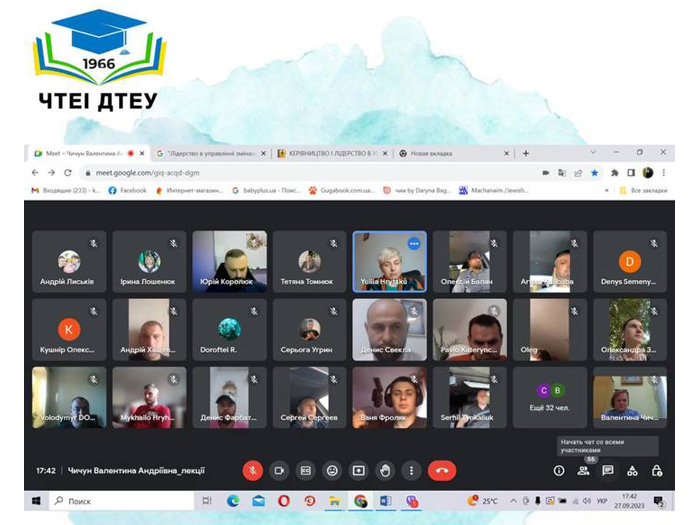Open host controls lock icon
700x525 pixels.
tap(657, 471)
